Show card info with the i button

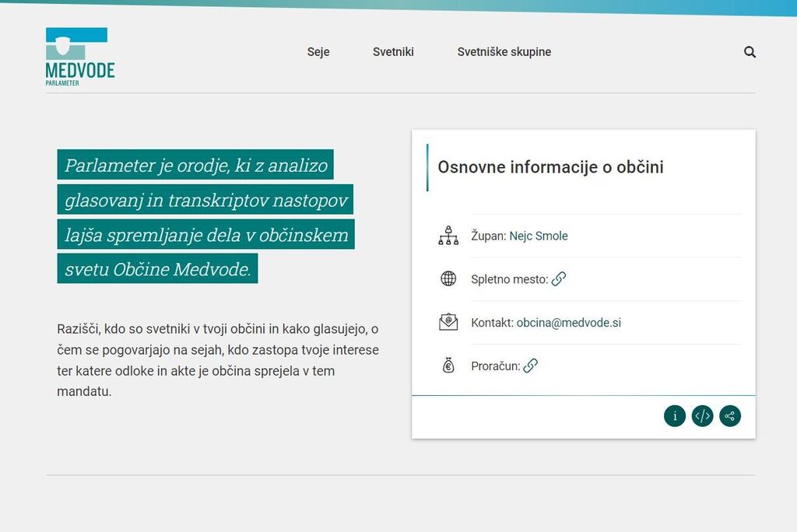click(674, 416)
